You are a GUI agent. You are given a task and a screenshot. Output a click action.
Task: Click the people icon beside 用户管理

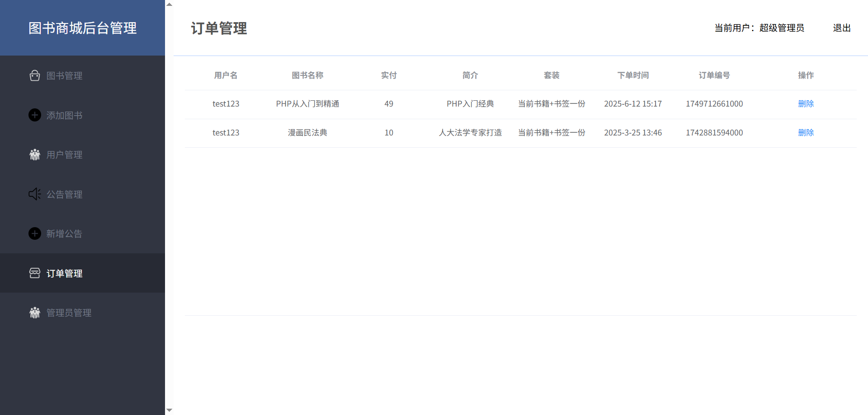[x=35, y=154]
